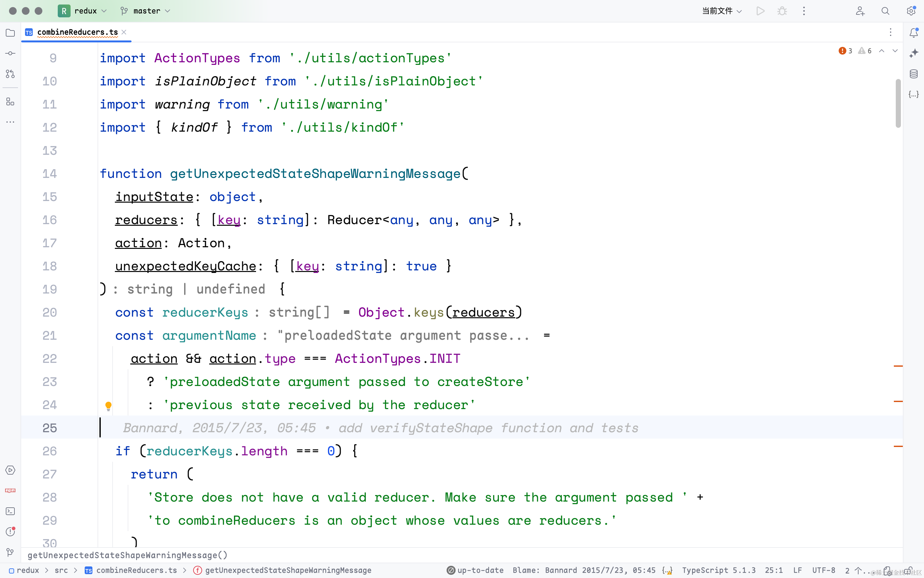Click the inline blame annotation on line 25
924x578 pixels.
point(380,428)
